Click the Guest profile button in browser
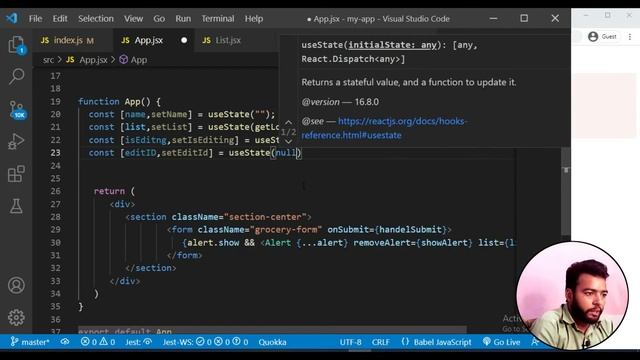Viewport: 640px width, 360px height. click(602, 37)
